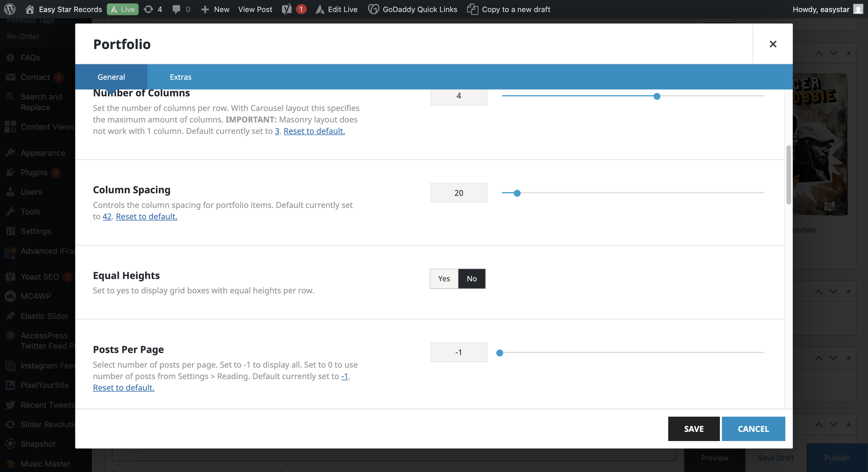The height and width of the screenshot is (472, 868).
Task: Close the Portfolio dialog with X
Action: click(773, 44)
